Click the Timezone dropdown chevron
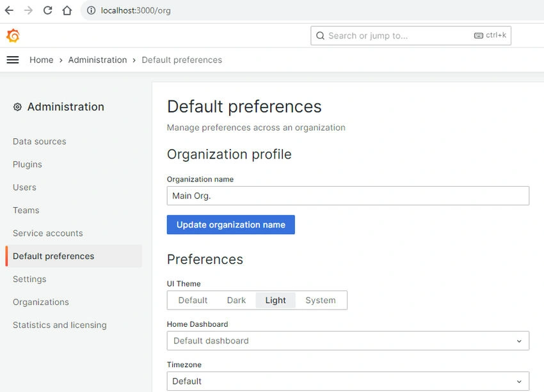 (x=519, y=382)
